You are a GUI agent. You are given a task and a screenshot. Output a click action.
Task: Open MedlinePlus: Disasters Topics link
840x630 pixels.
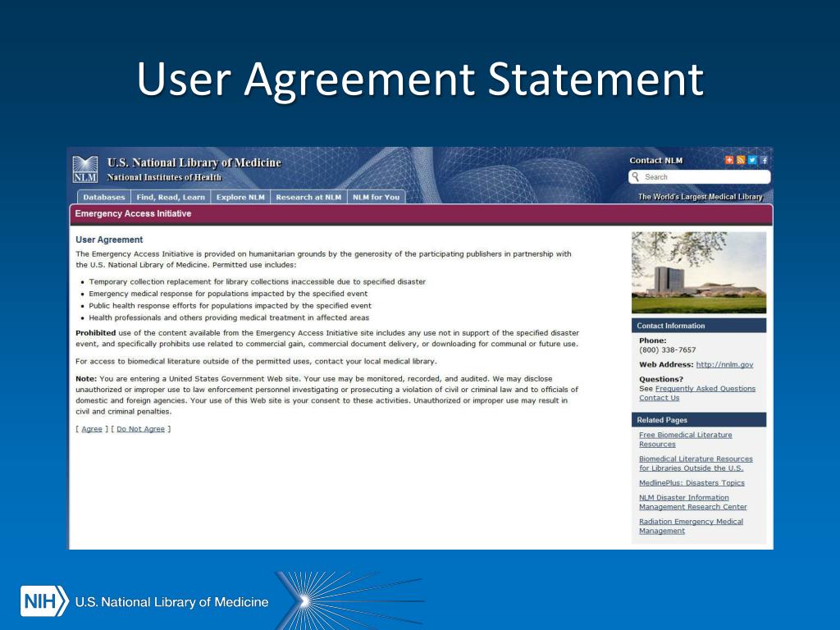point(692,483)
